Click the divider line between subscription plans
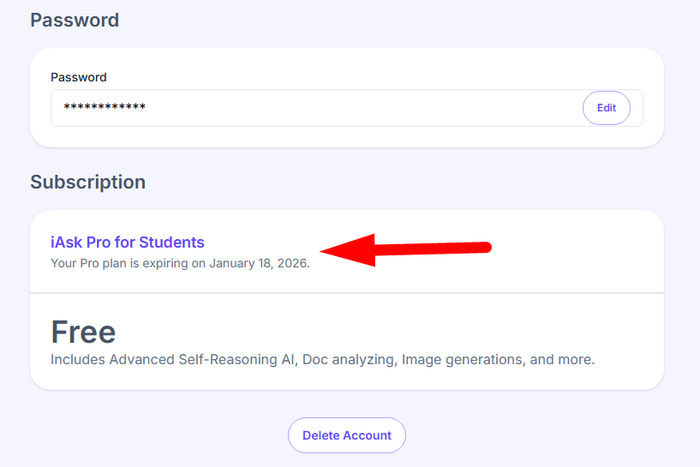The image size is (700, 467). (346, 293)
